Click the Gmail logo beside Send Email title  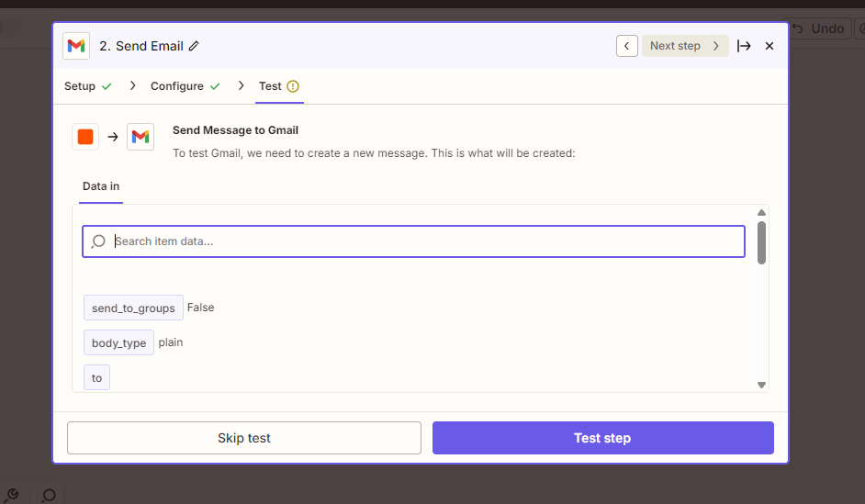coord(76,46)
